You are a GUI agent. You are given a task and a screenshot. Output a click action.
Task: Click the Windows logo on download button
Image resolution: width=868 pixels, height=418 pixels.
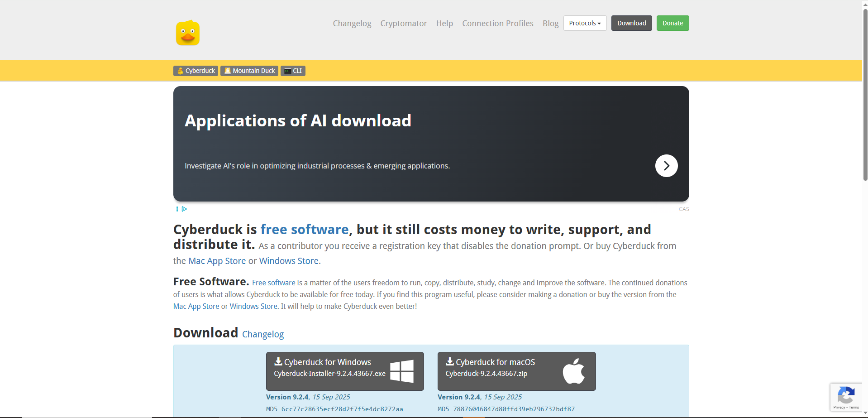(401, 371)
